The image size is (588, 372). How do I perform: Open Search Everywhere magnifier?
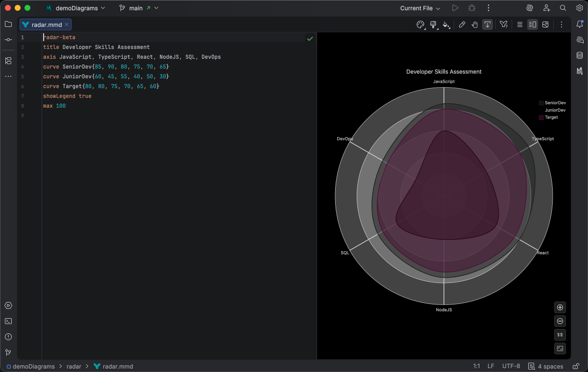(563, 8)
